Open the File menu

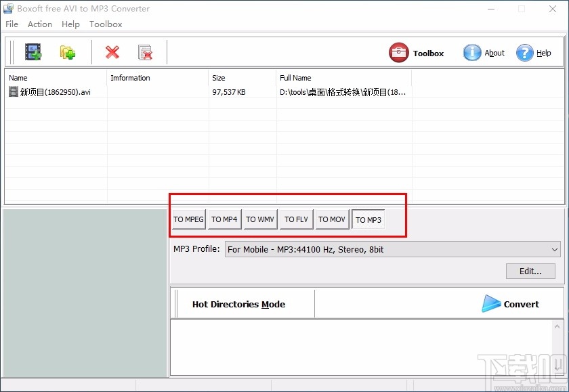coord(11,24)
